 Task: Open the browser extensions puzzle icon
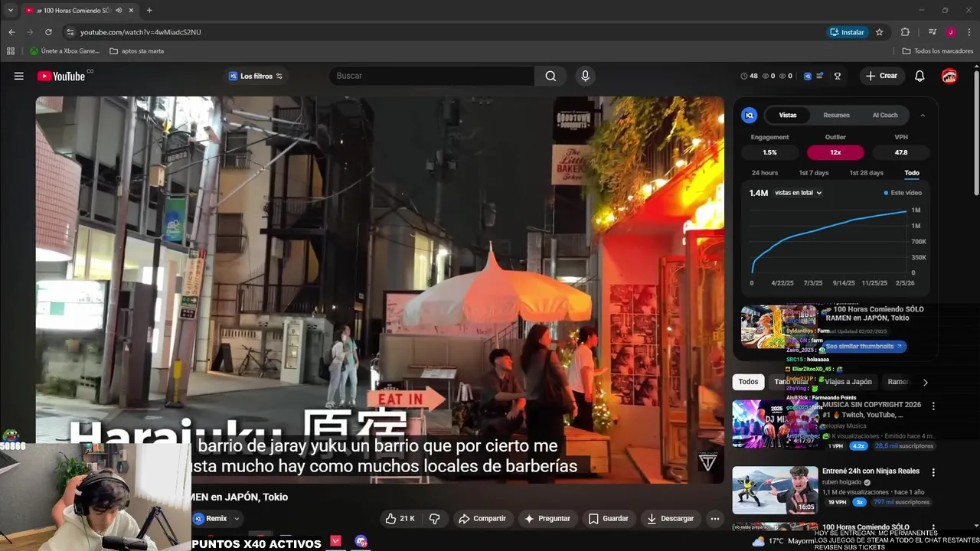pos(905,32)
